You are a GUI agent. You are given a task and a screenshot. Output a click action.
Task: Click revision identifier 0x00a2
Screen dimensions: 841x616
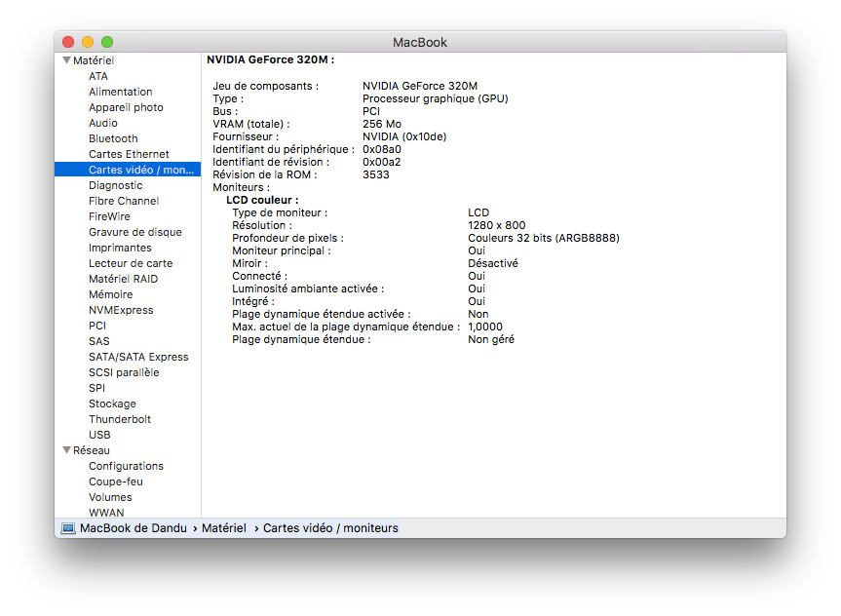coord(382,162)
